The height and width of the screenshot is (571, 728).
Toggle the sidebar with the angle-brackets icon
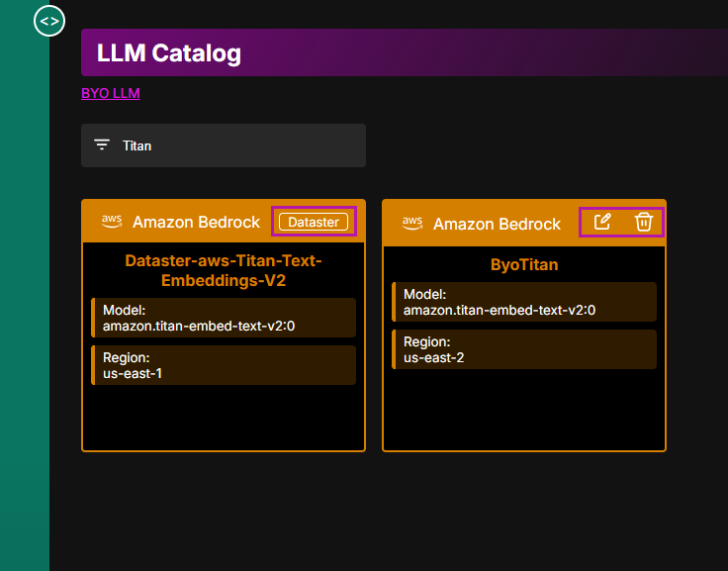49,21
